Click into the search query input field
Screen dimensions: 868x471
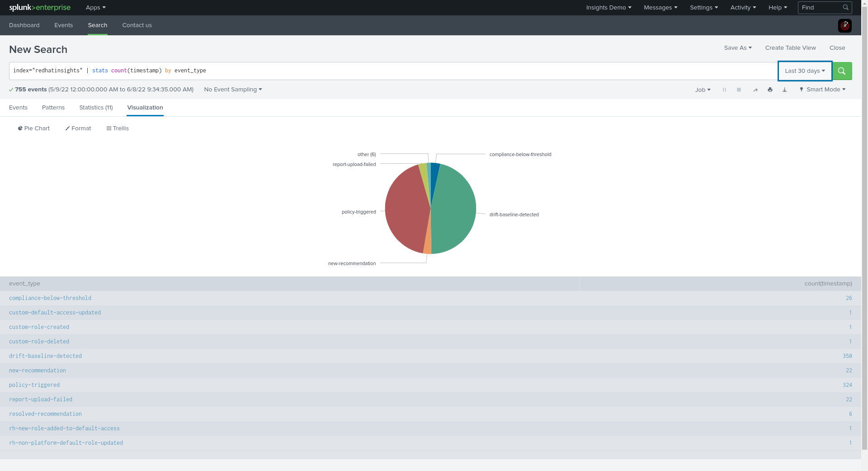389,71
